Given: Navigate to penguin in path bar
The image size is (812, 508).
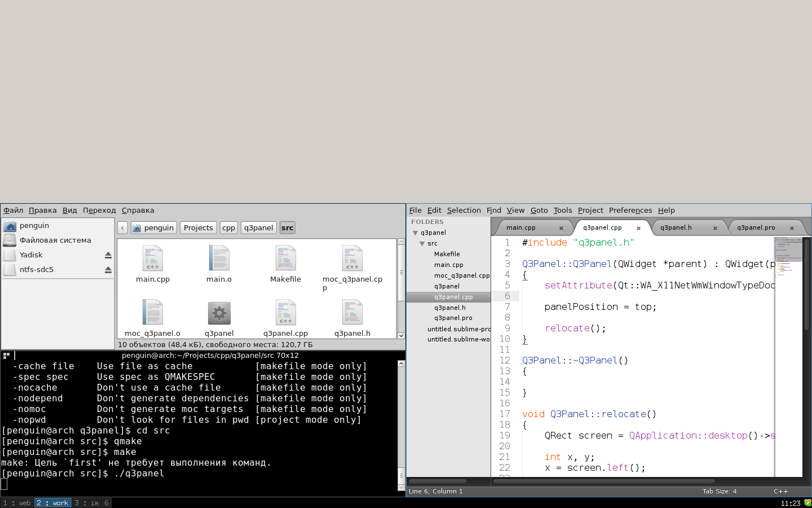Looking at the screenshot, I should pos(154,228).
